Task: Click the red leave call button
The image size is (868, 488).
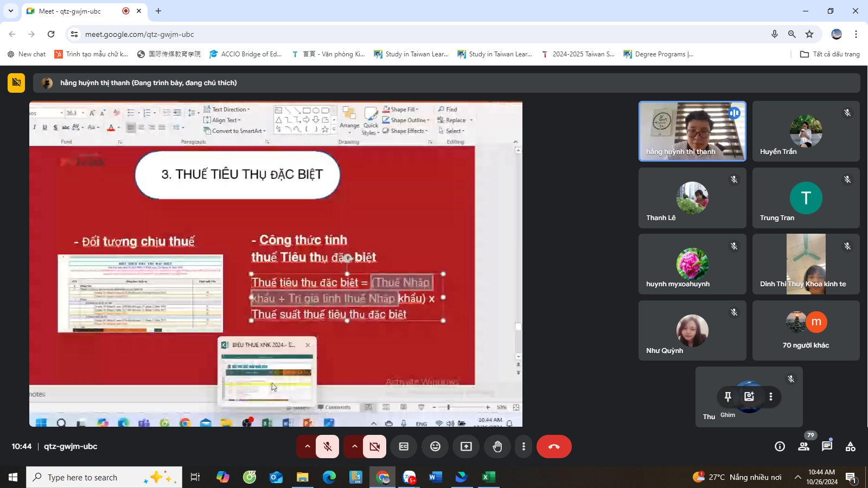Action: pyautogui.click(x=553, y=446)
